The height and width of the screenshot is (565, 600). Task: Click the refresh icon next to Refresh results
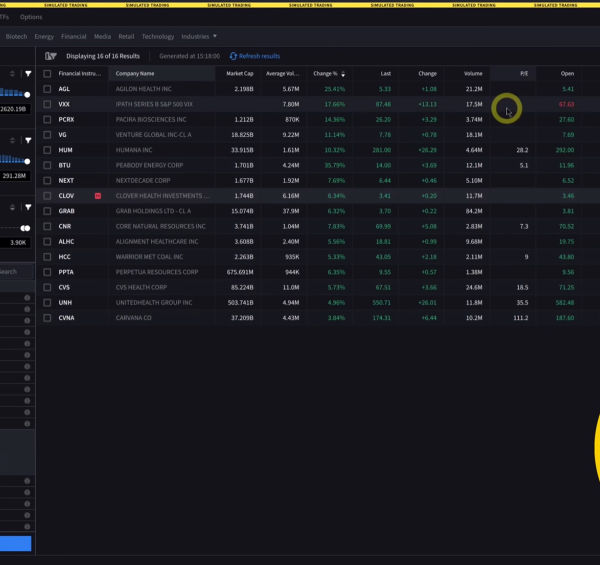pos(234,56)
